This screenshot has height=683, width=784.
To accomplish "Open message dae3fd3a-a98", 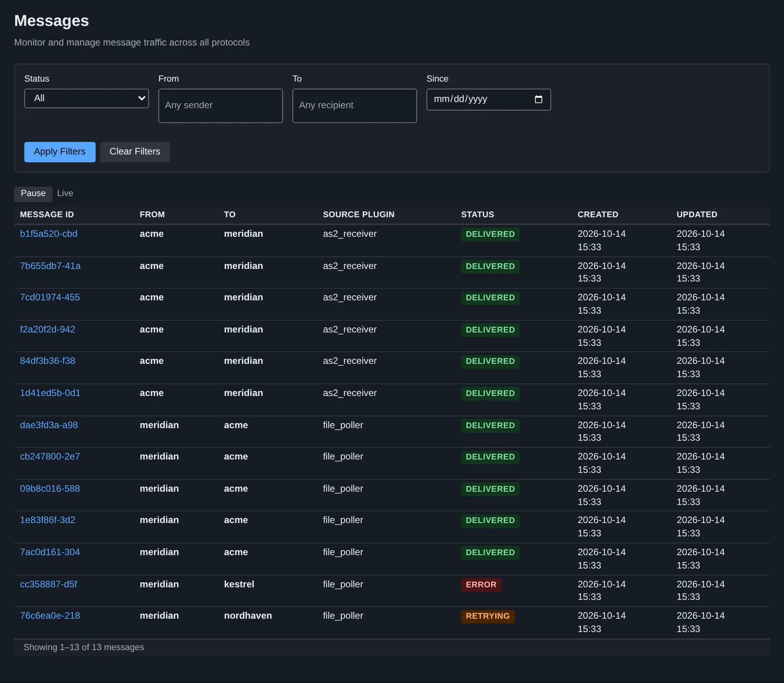I will (49, 425).
